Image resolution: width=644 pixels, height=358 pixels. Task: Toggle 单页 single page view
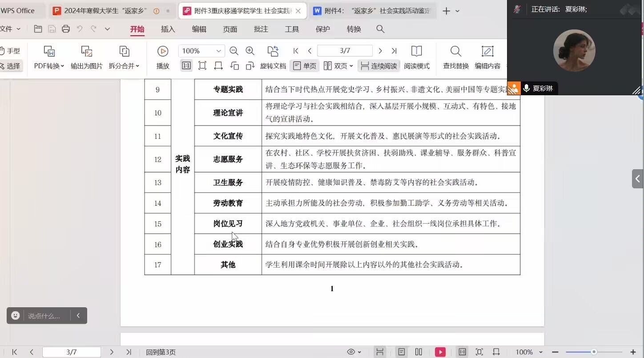[305, 66]
